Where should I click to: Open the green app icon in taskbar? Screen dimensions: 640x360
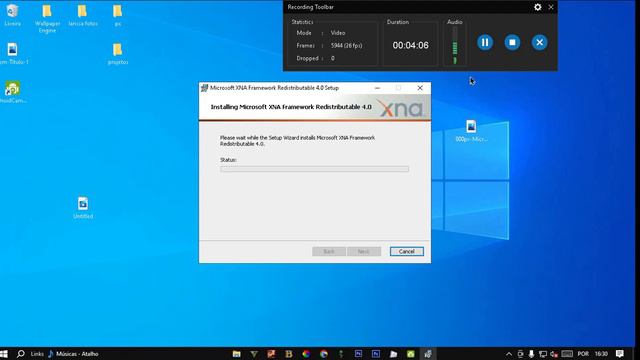pyautogui.click(x=411, y=354)
